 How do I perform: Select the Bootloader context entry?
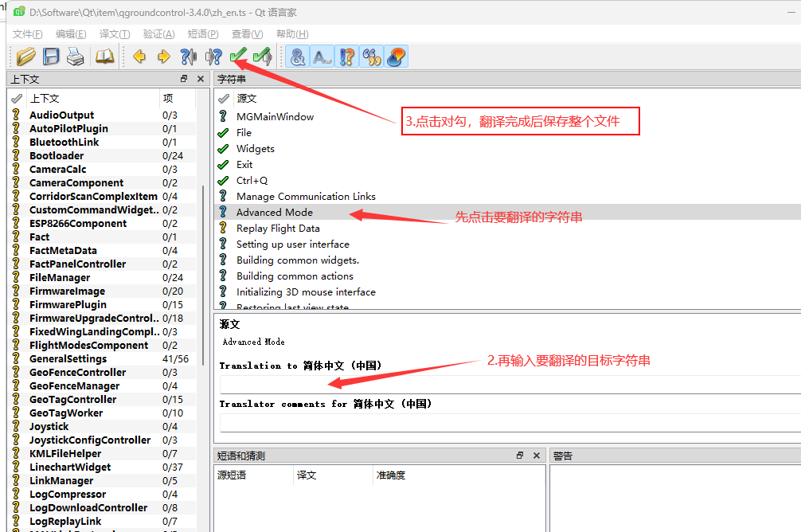[56, 155]
